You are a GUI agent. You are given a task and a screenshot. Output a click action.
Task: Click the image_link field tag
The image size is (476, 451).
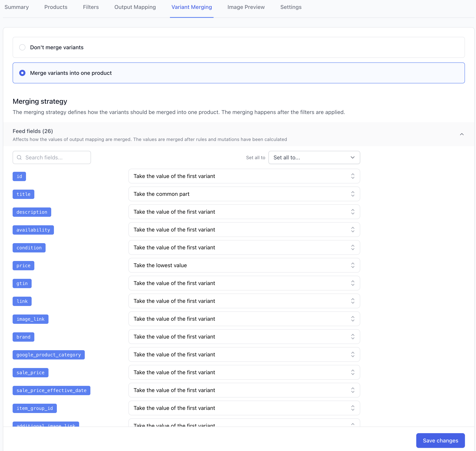30,319
